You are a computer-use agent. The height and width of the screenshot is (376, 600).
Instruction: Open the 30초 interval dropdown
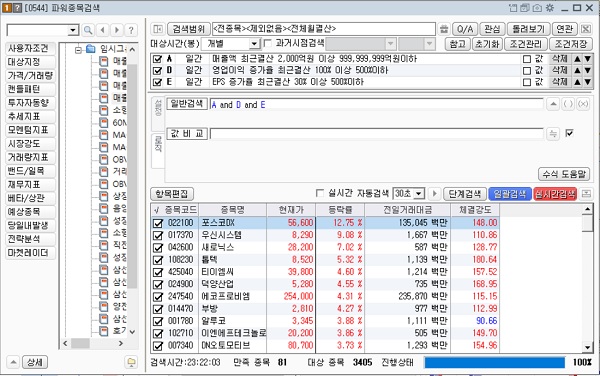coord(419,194)
